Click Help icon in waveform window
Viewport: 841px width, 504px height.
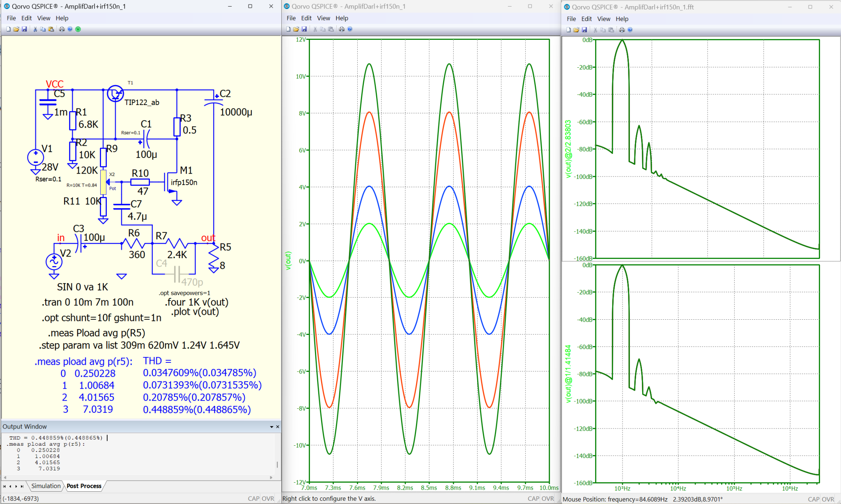point(350,29)
